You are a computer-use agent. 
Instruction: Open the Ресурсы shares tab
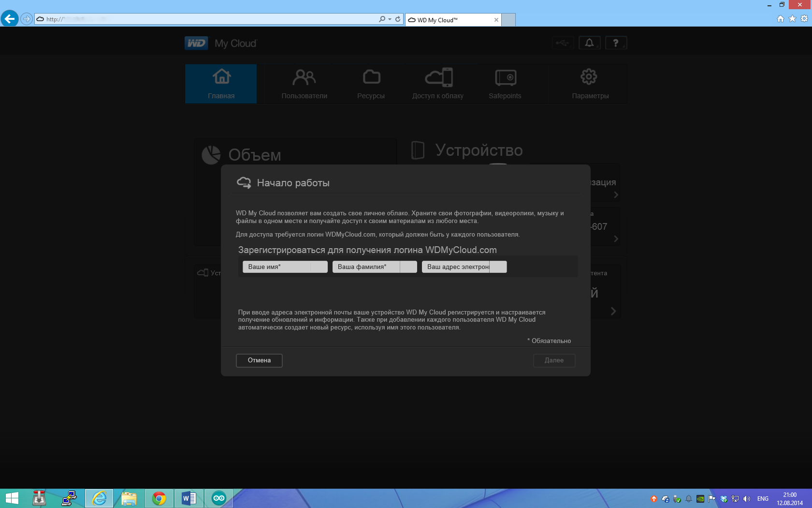pyautogui.click(x=371, y=84)
